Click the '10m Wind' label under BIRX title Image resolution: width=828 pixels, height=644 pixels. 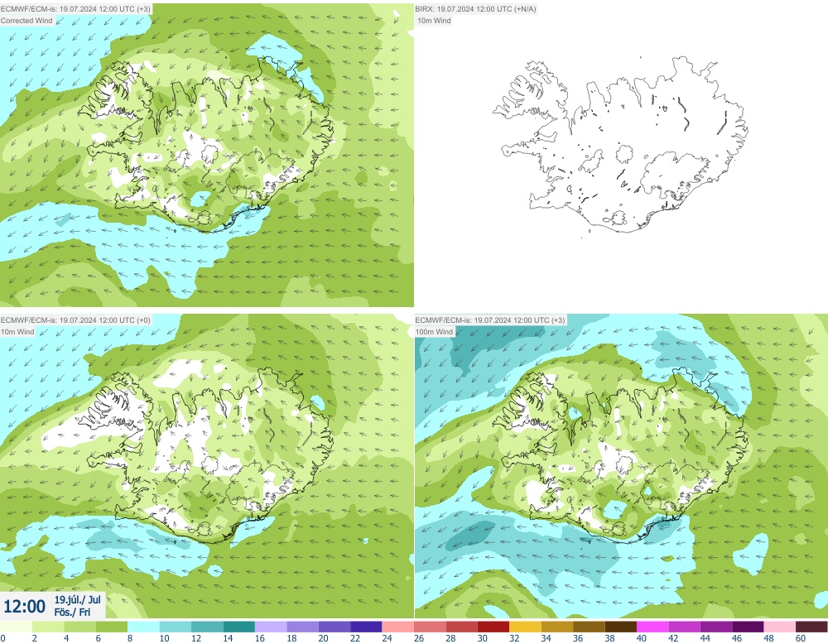pyautogui.click(x=434, y=21)
